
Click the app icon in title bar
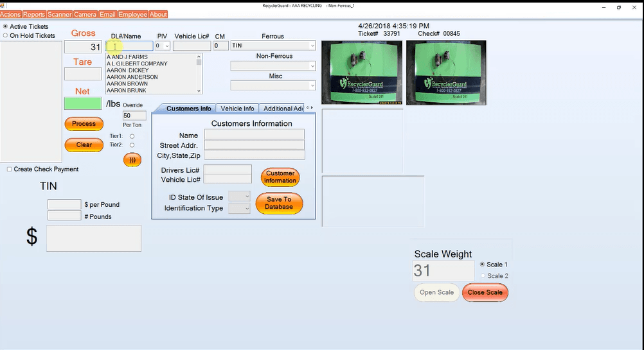2,5
